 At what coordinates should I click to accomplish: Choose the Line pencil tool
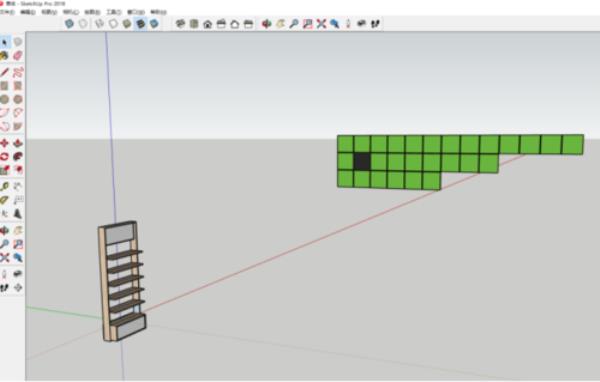click(x=5, y=72)
